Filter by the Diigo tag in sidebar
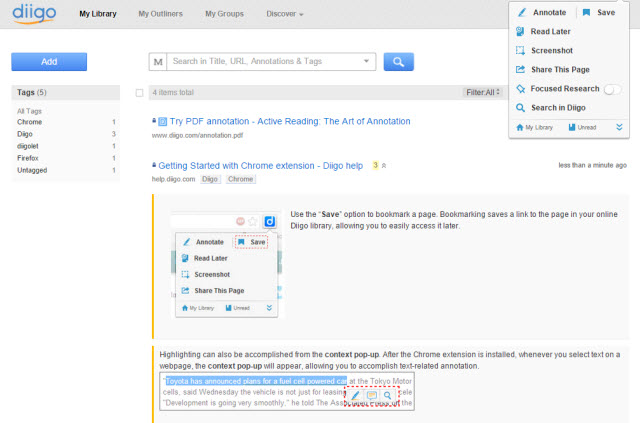This screenshot has height=423, width=640. click(x=24, y=134)
